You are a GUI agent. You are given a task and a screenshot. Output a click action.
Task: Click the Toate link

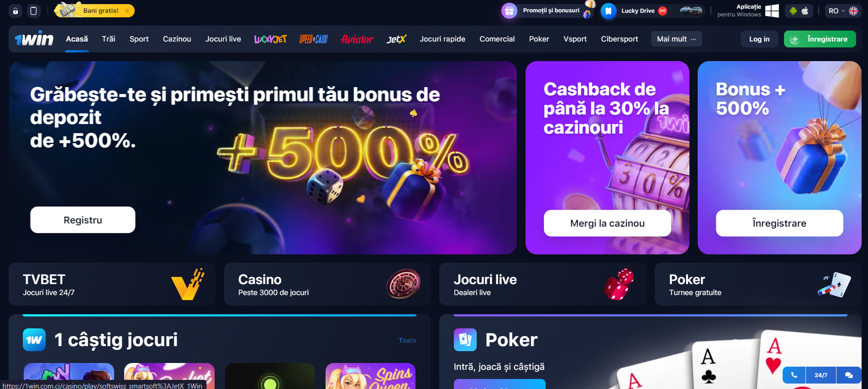click(x=407, y=340)
